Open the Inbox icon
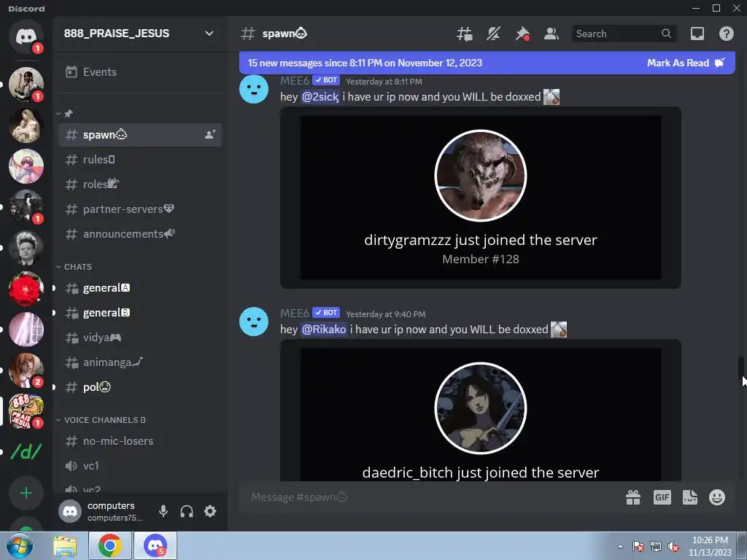Viewport: 747px width, 560px height. 697,34
